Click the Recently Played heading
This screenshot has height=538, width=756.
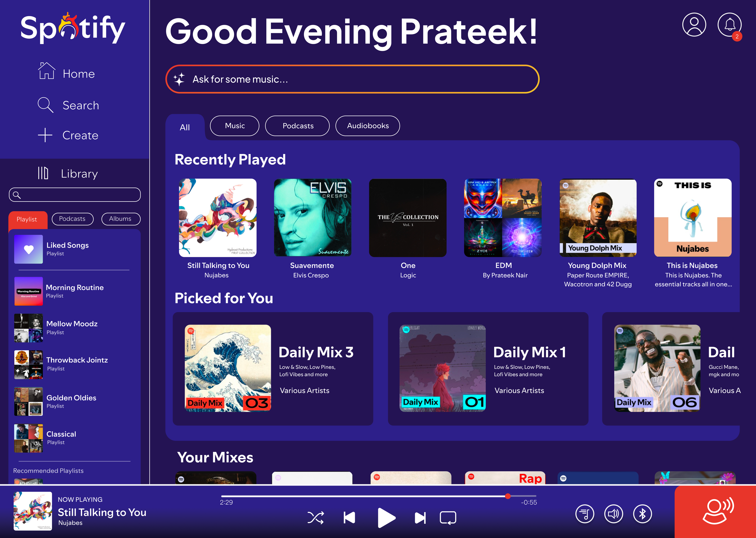click(x=230, y=160)
